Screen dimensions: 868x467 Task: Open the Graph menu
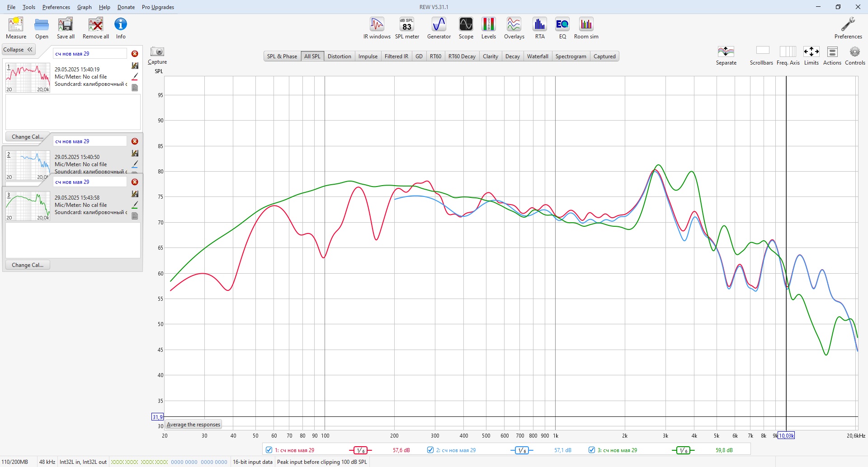click(85, 7)
